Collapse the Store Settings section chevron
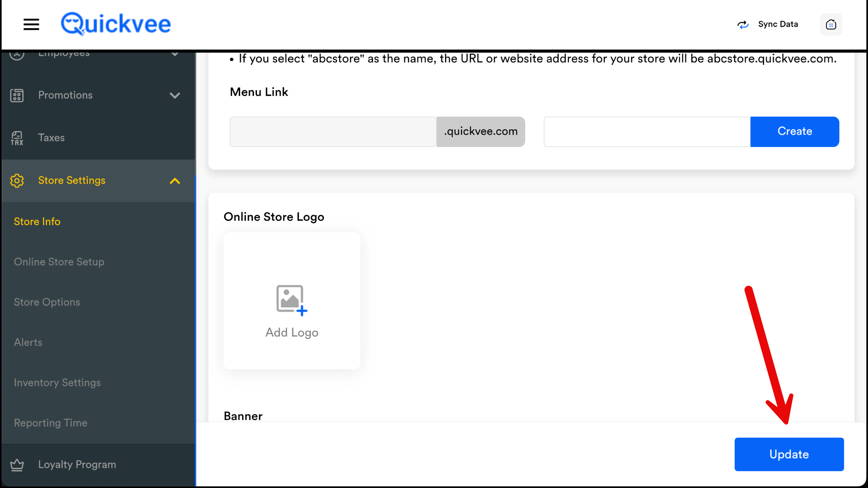868x488 pixels. [x=175, y=181]
